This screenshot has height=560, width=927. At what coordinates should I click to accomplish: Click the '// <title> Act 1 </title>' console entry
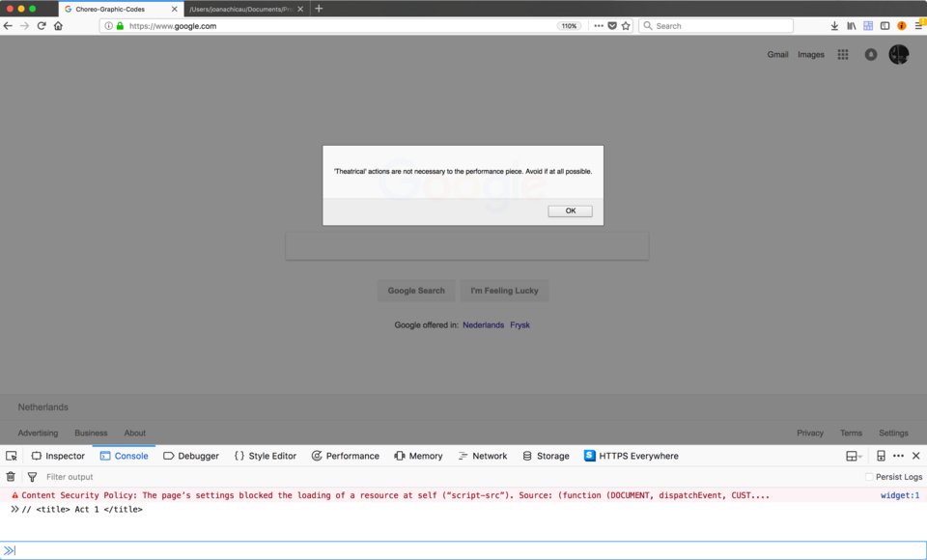click(81, 509)
